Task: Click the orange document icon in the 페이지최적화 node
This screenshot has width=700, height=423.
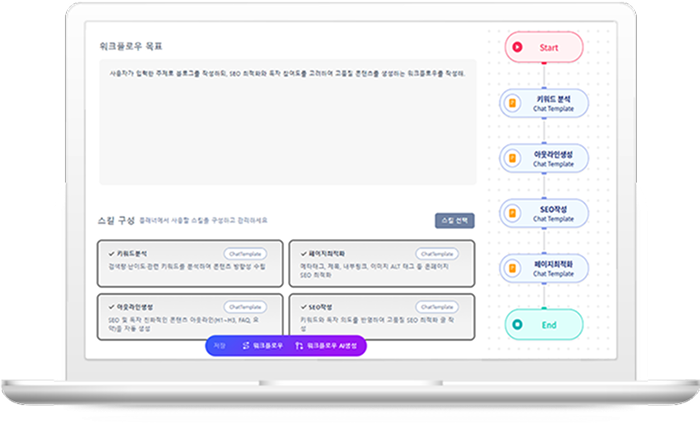Action: (512, 268)
